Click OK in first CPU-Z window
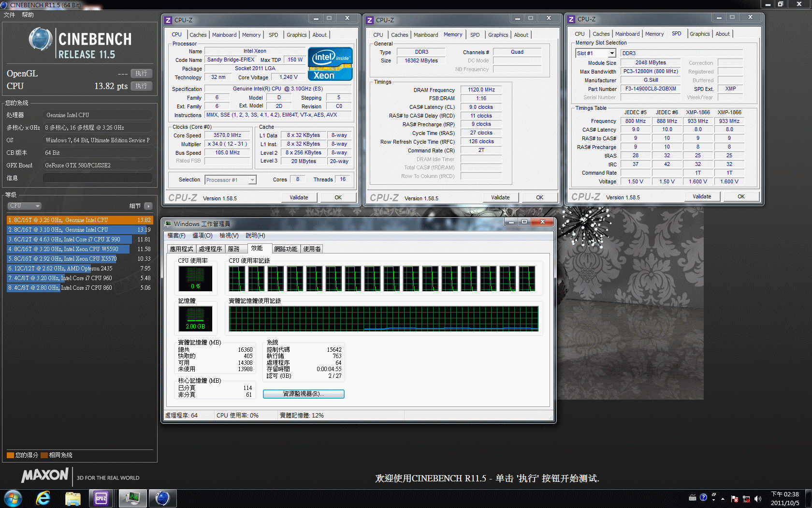Screen dimensions: 812x508 338,197
